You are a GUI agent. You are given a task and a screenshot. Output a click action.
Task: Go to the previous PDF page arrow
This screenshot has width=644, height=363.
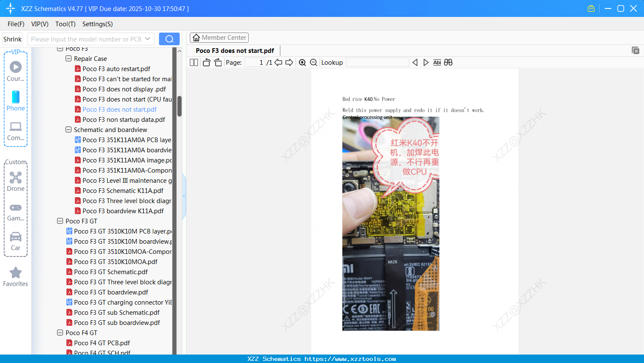point(278,63)
